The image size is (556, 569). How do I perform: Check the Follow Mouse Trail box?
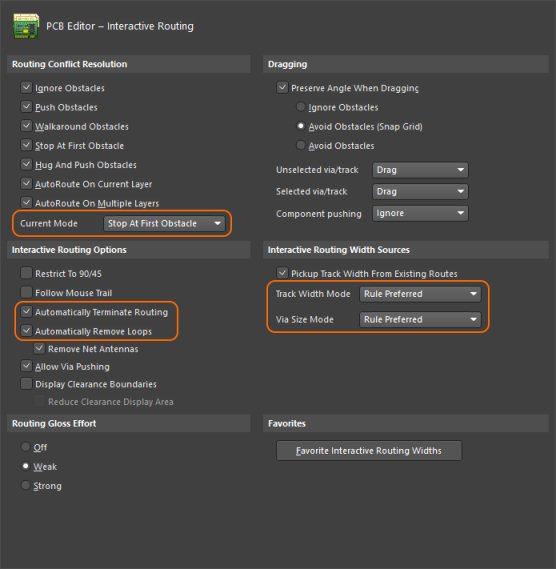(26, 292)
